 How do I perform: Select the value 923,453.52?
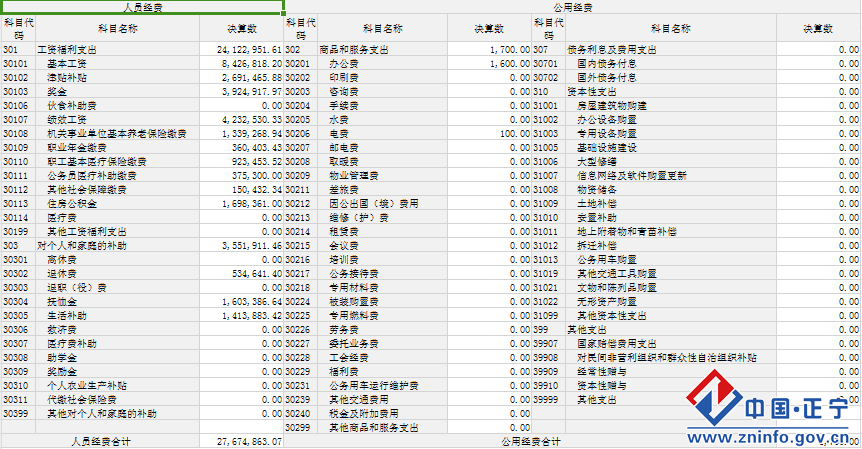coord(241,162)
